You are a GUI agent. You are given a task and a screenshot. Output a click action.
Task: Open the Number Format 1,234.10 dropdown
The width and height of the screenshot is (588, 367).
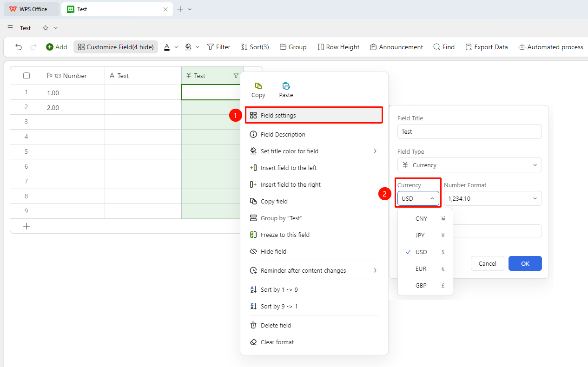tap(493, 198)
